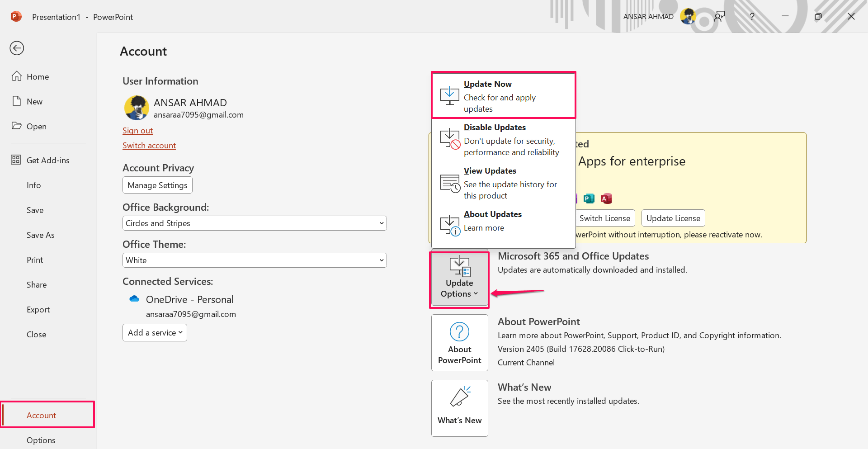Open the Add a service dropdown
868x449 pixels.
(155, 332)
